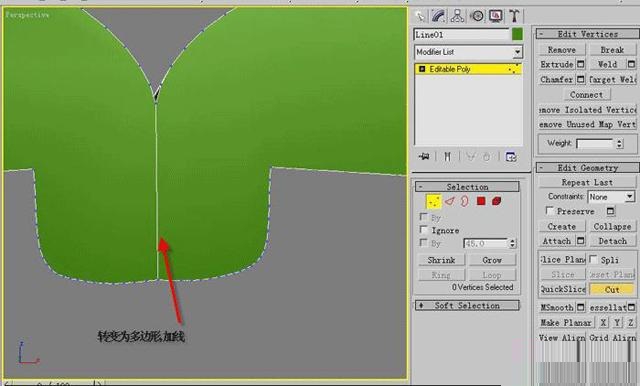Screen dimensions: 640x386
Task: Click the Weight value field
Action: click(x=595, y=144)
